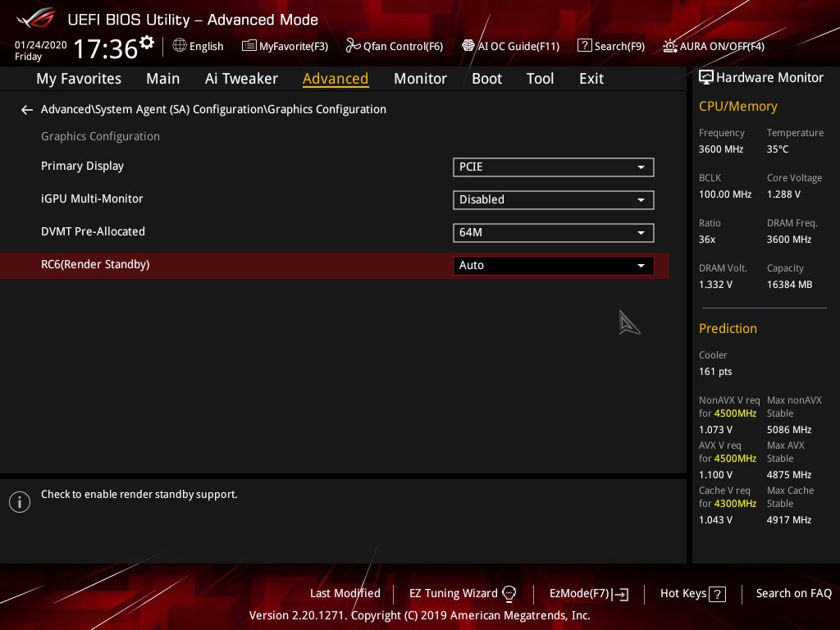Go back using the left arrow icon

coord(27,110)
